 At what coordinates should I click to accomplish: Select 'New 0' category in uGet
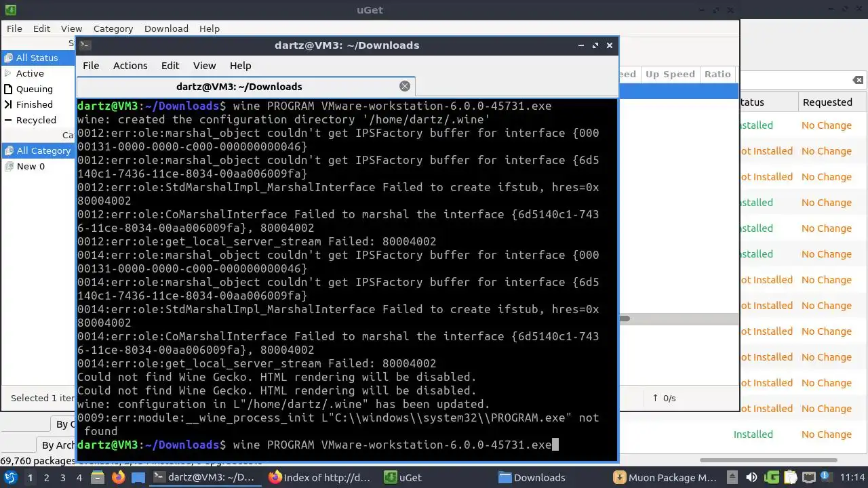pos(39,166)
